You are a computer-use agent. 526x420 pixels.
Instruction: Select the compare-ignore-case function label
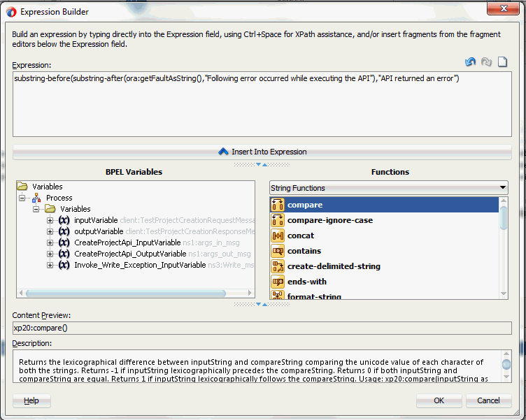[330, 220]
